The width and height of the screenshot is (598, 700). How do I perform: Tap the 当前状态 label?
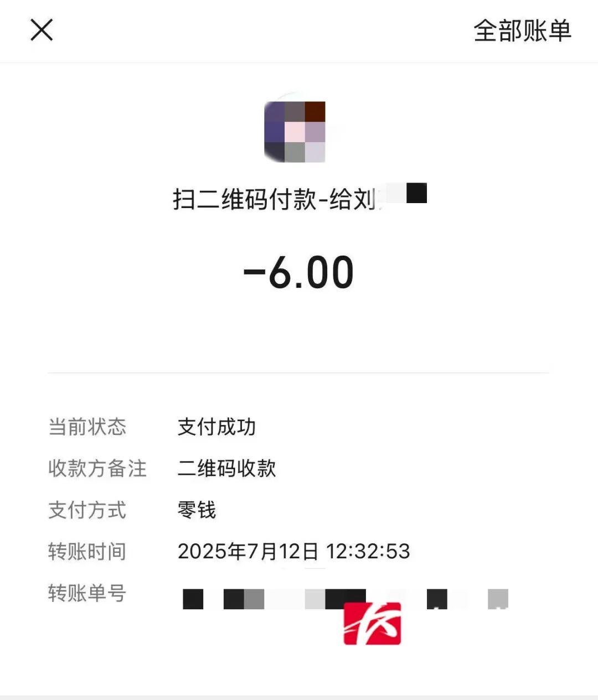coord(87,427)
